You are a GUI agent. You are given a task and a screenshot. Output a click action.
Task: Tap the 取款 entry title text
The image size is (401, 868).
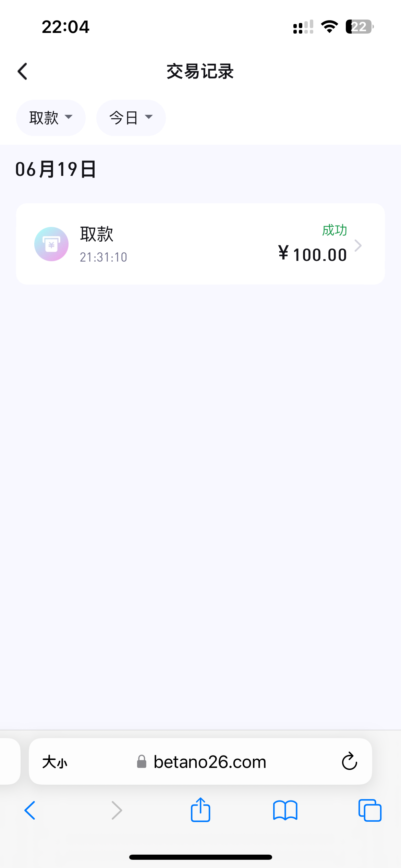pos(97,234)
